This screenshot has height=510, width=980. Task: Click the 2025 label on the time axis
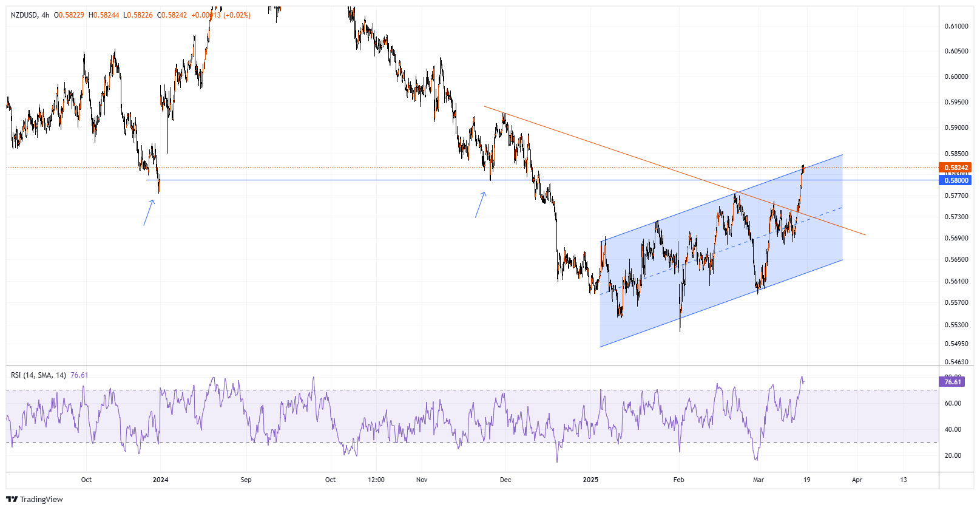click(590, 480)
